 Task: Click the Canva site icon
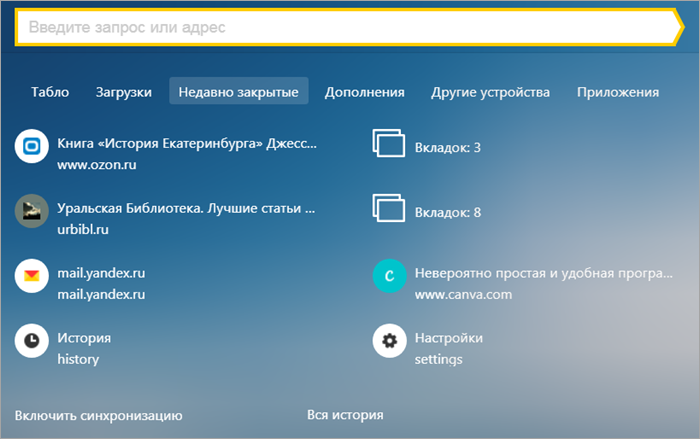pyautogui.click(x=390, y=276)
